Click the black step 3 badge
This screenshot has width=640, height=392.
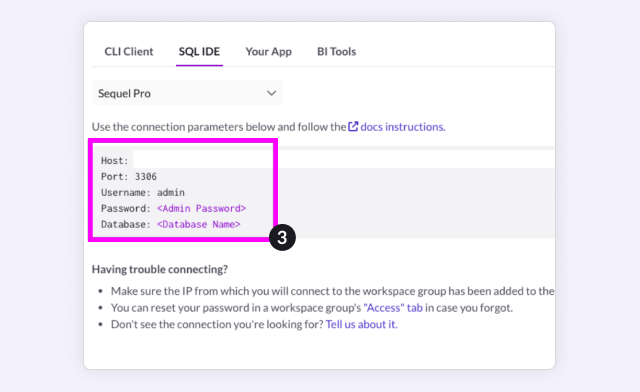coord(282,237)
